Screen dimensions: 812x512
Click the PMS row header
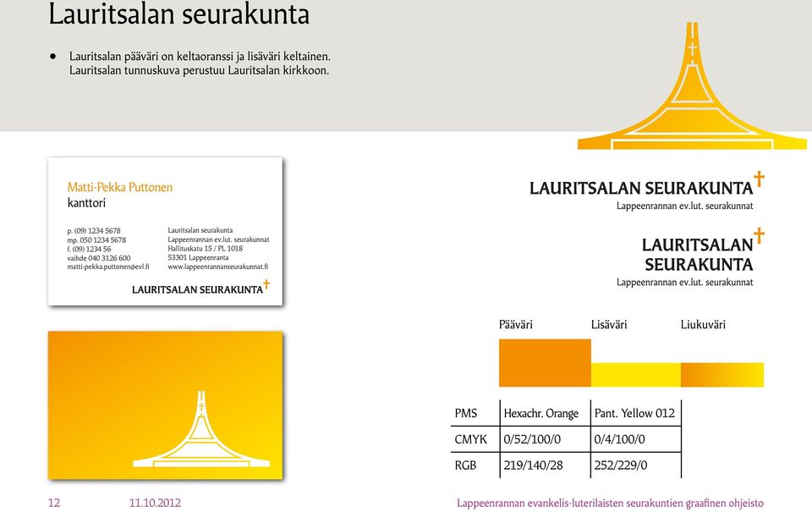pyautogui.click(x=465, y=413)
